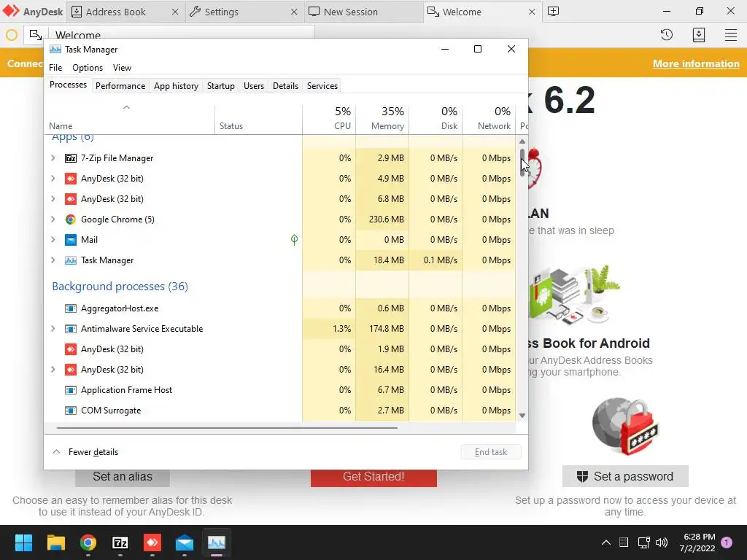The width and height of the screenshot is (747, 560).
Task: Close the Welcome tab in AnyDesk
Action: 532,12
